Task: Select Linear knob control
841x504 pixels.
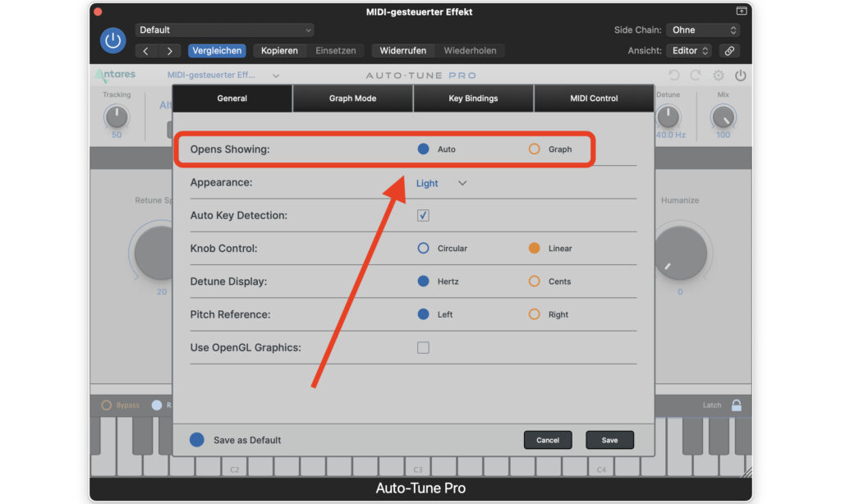Action: click(x=534, y=248)
